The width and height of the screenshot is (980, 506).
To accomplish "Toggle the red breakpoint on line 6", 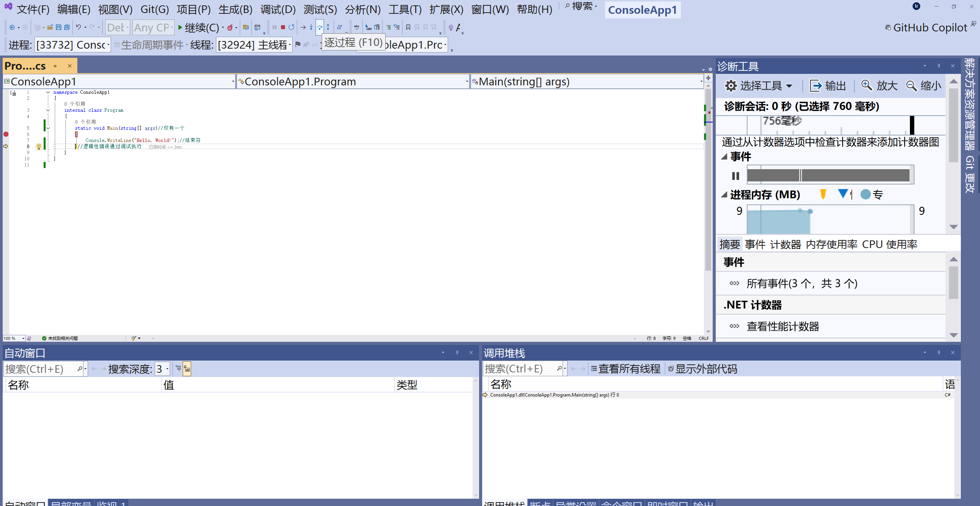I will (x=6, y=134).
